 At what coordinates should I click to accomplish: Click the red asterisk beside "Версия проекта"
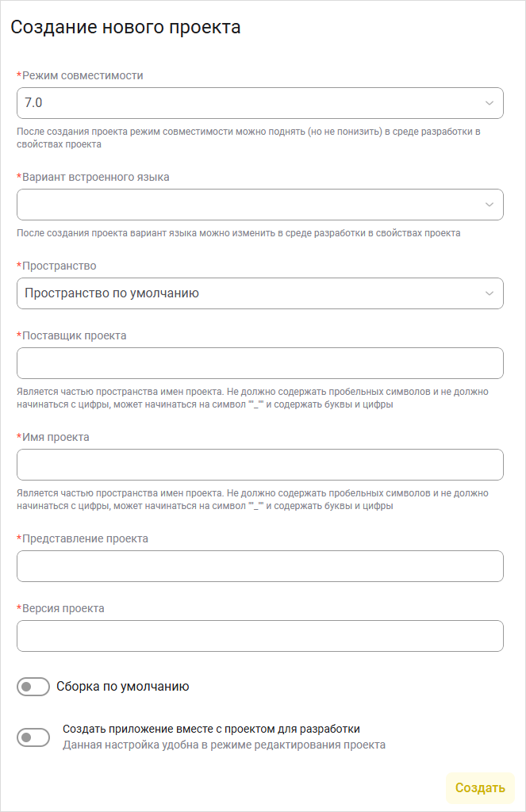click(x=20, y=607)
